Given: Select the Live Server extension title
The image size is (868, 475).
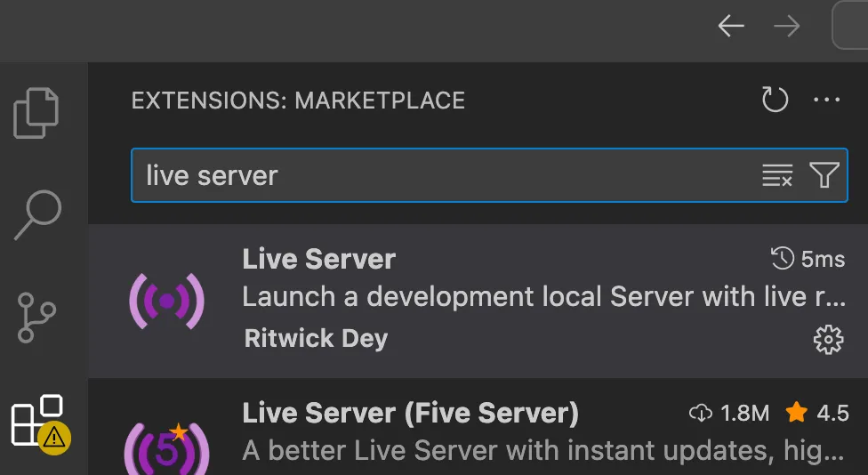Looking at the screenshot, I should [319, 259].
